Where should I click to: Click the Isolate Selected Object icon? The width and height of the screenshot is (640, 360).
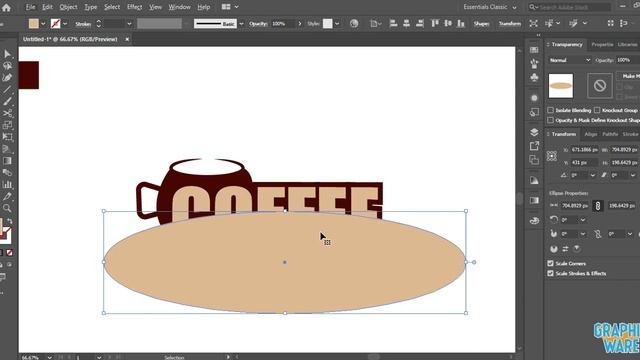click(x=533, y=24)
